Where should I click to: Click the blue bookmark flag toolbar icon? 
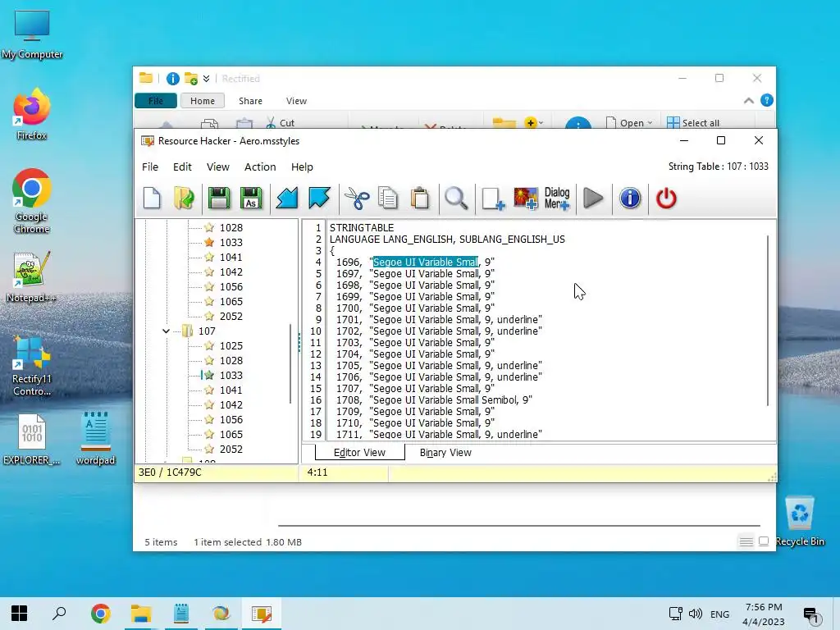click(x=319, y=199)
